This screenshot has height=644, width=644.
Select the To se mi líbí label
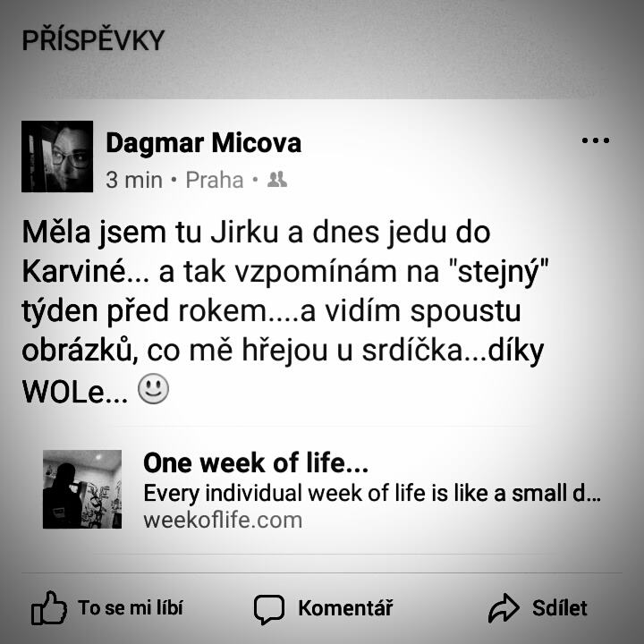pos(131,608)
